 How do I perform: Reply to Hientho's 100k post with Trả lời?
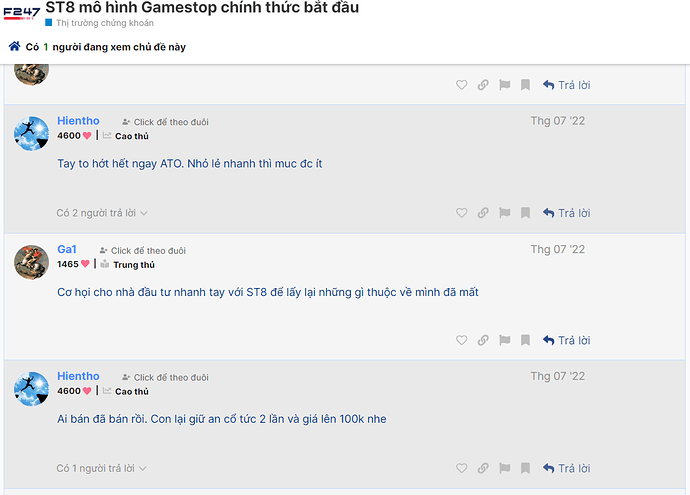(566, 468)
